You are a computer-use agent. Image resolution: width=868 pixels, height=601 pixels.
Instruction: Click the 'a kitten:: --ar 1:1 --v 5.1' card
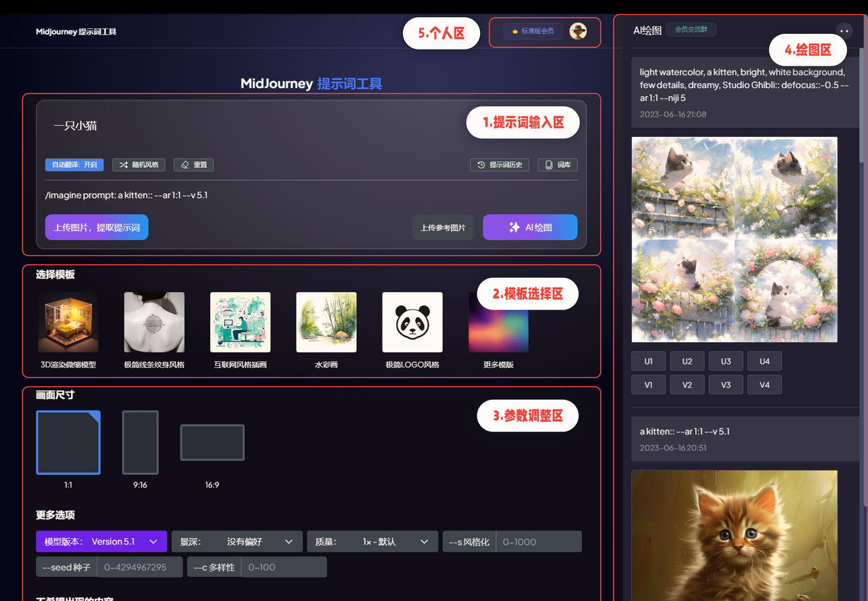pos(745,440)
